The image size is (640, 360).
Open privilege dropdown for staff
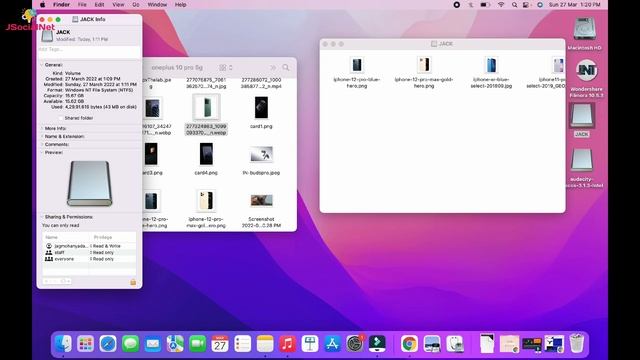(102, 253)
